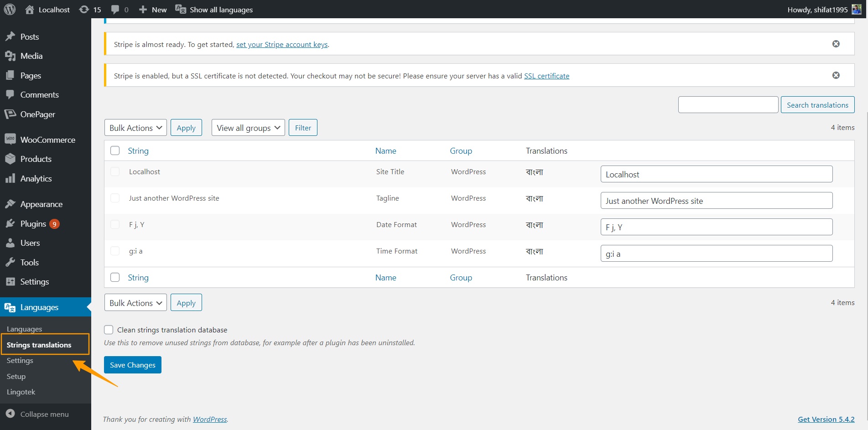
Task: Go to Lingotek submenu item
Action: click(21, 392)
